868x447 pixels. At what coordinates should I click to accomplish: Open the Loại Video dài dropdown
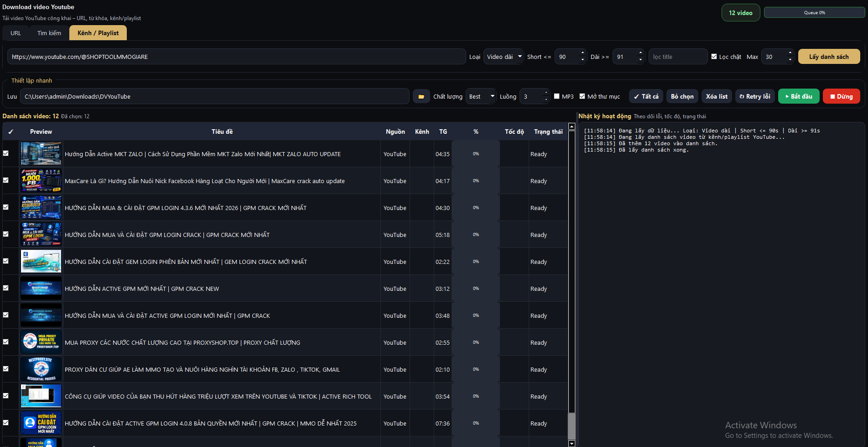coord(503,57)
